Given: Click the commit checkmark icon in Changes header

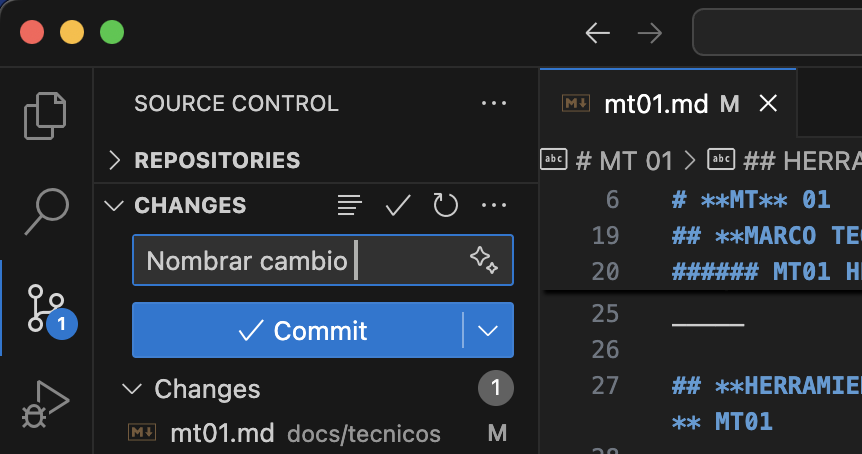Looking at the screenshot, I should pyautogui.click(x=398, y=205).
